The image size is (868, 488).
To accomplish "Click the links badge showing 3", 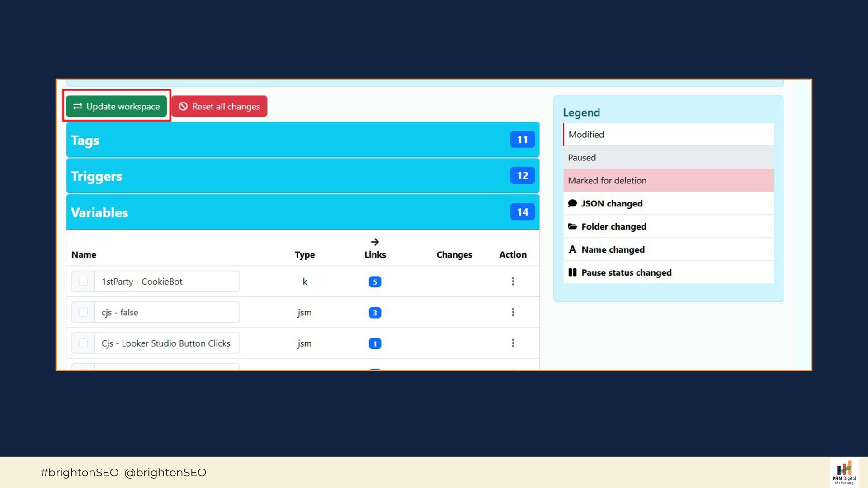I will pyautogui.click(x=375, y=313).
